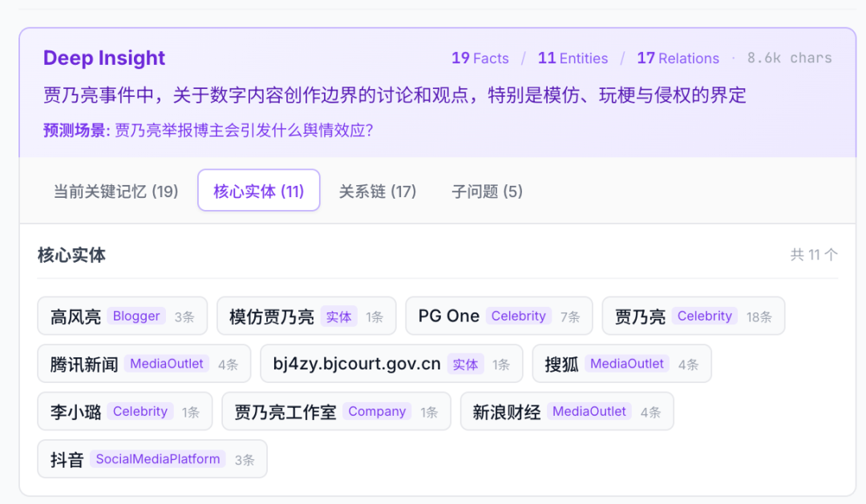This screenshot has width=866, height=504.
Task: Open the 关系链 (17) tab
Action: pyautogui.click(x=377, y=192)
